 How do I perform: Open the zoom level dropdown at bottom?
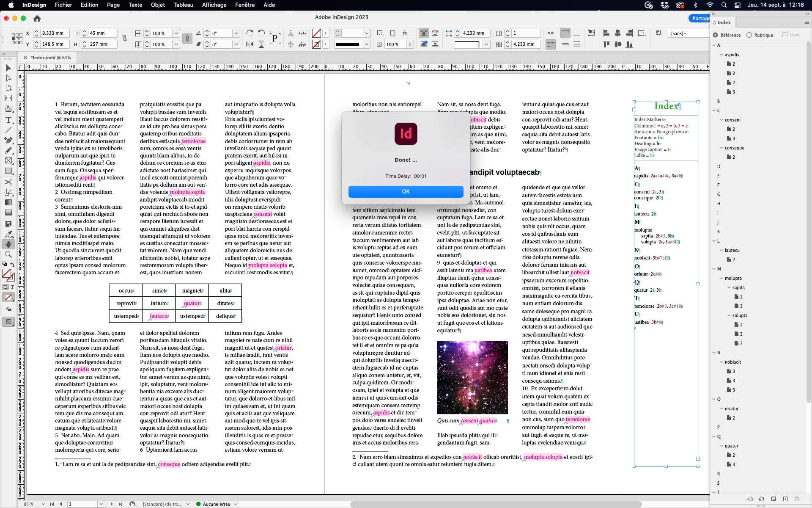[43, 504]
